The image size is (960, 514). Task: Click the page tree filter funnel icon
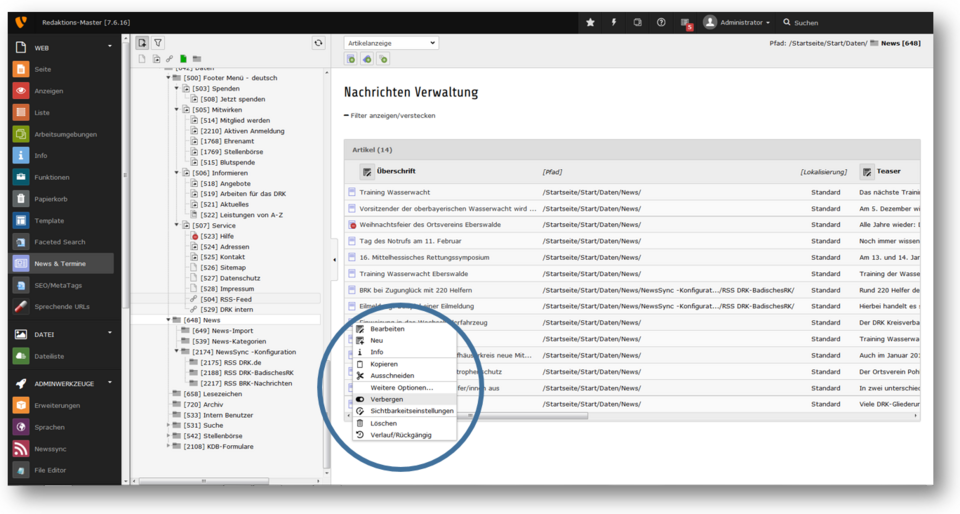(158, 43)
